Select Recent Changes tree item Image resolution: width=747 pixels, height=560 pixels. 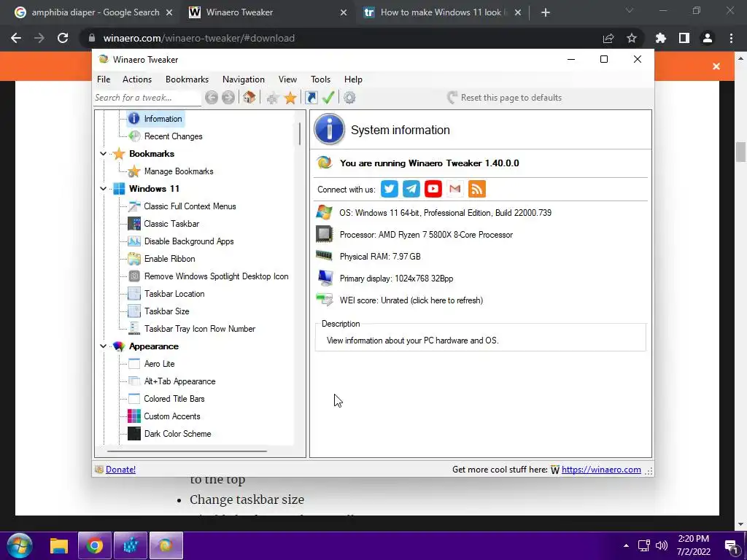(173, 136)
